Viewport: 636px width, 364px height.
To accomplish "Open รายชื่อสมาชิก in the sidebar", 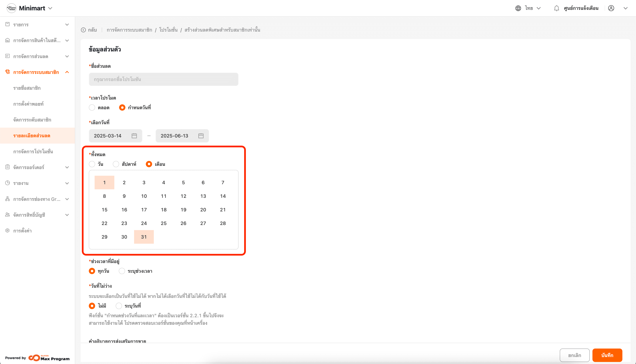I will click(x=27, y=88).
